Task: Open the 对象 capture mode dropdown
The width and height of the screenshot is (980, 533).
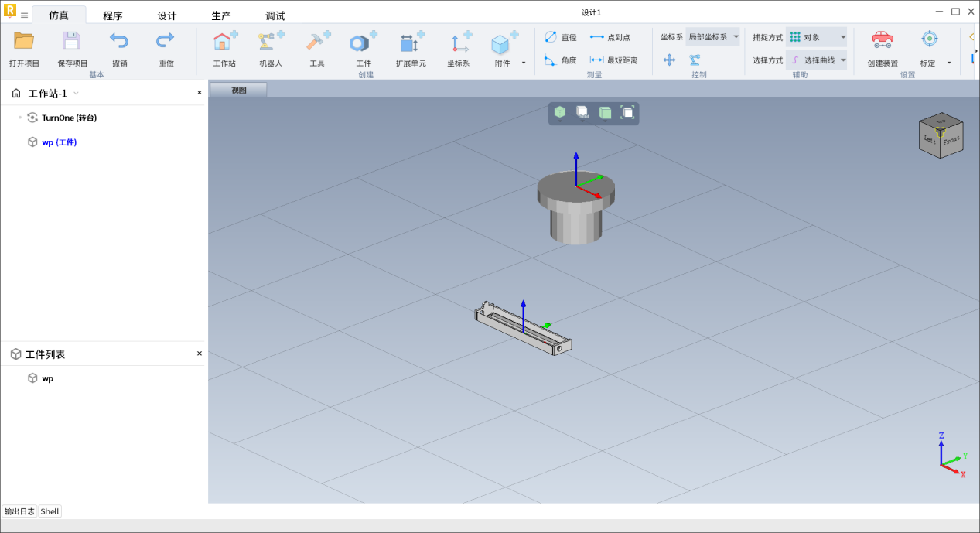Action: coord(818,37)
